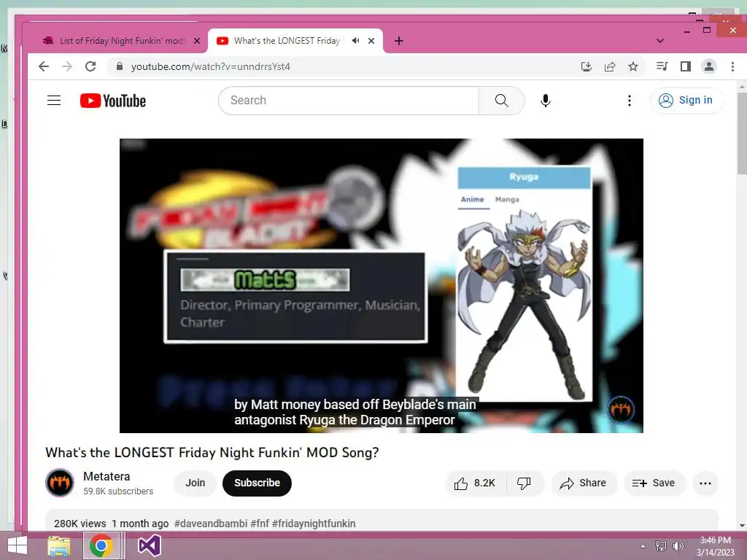The image size is (747, 560).
Task: Click the 280K views description text
Action: click(80, 524)
